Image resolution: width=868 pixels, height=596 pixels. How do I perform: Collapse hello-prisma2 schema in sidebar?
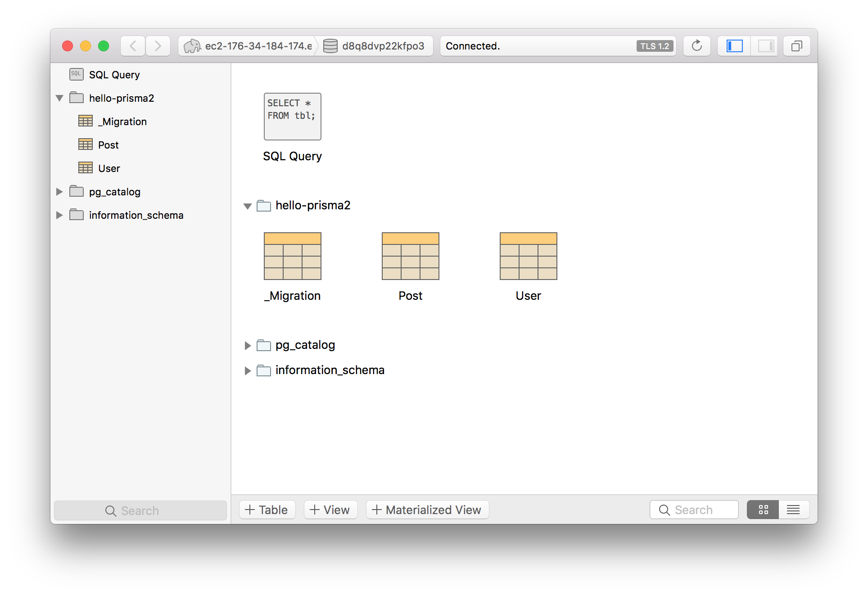pos(59,98)
